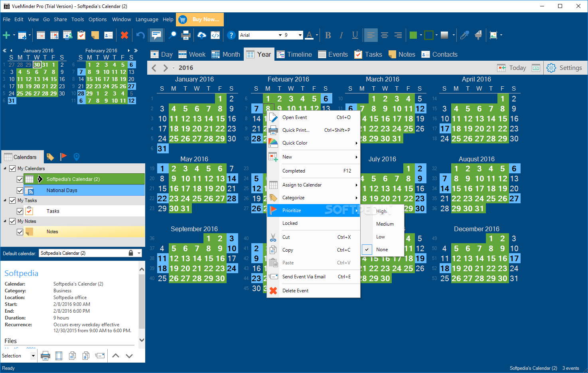Uncheck the My Tasks group checkbox
This screenshot has height=373, width=588.
[12, 200]
